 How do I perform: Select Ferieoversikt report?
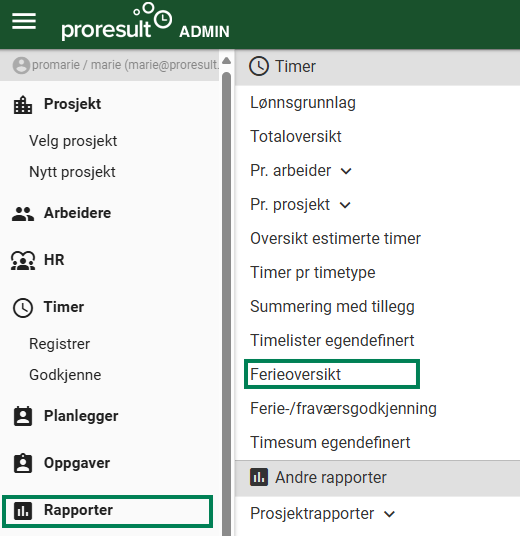[x=332, y=374]
